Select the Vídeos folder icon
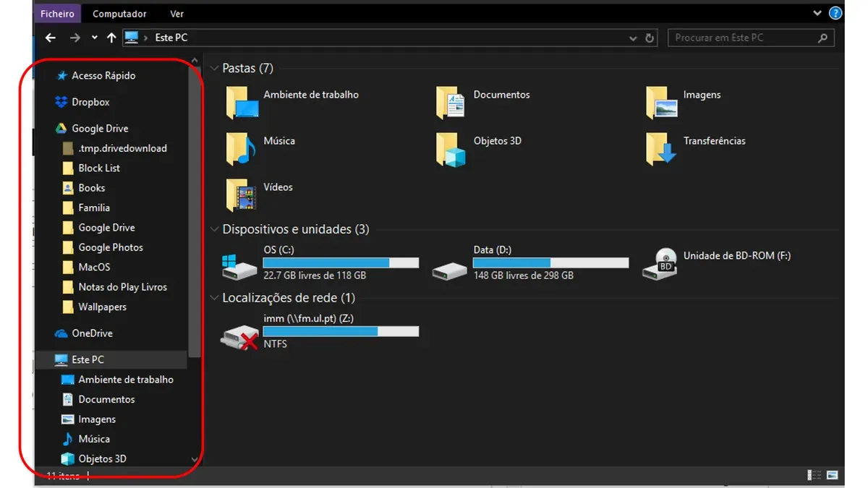The height and width of the screenshot is (488, 868). tap(241, 195)
